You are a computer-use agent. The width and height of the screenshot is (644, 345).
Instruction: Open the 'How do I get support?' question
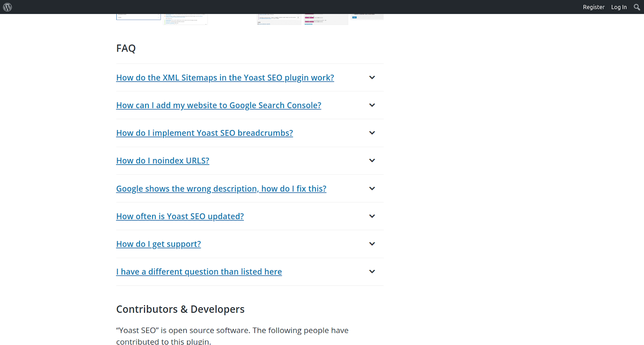point(159,244)
